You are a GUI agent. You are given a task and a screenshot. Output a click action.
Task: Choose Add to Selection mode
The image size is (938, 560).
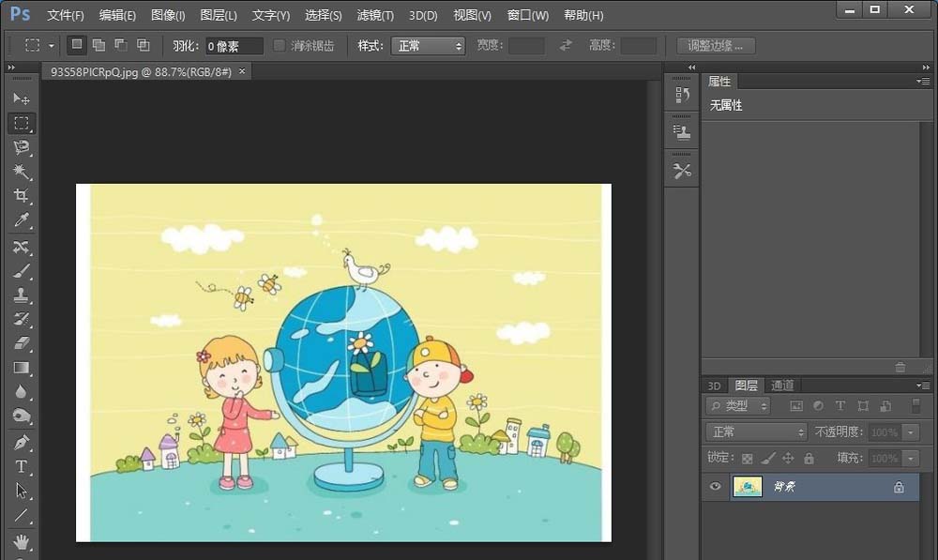coord(98,45)
